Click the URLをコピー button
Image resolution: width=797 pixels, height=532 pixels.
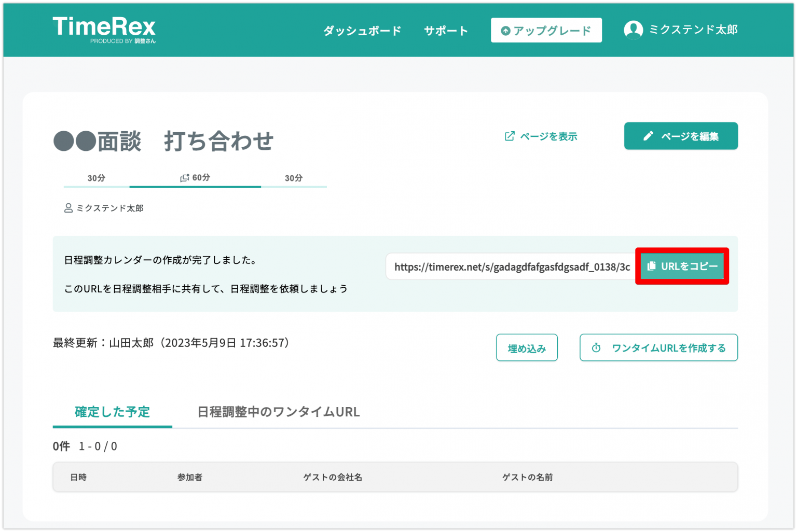[x=682, y=266]
